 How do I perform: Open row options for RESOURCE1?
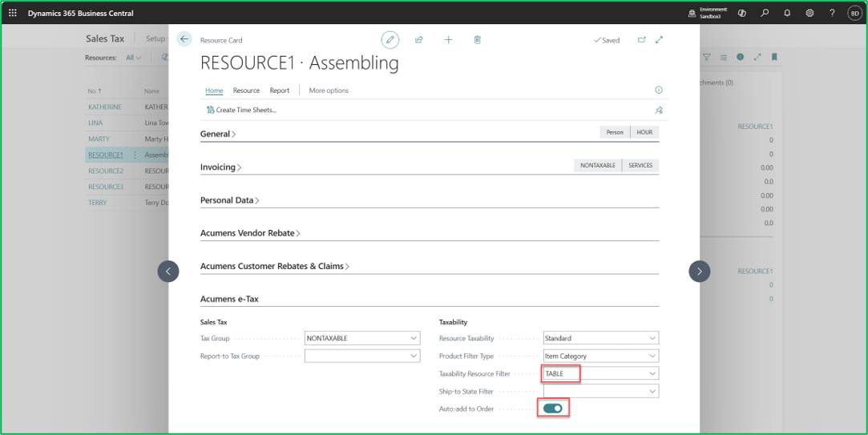click(135, 155)
